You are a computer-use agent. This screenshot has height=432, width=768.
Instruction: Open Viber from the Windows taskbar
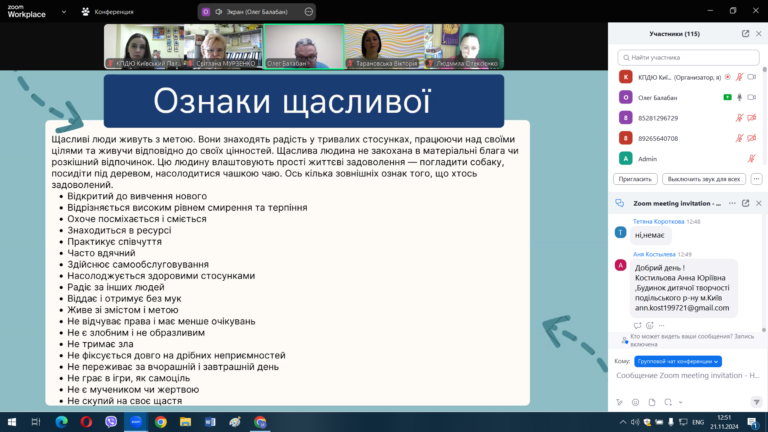pos(111,421)
